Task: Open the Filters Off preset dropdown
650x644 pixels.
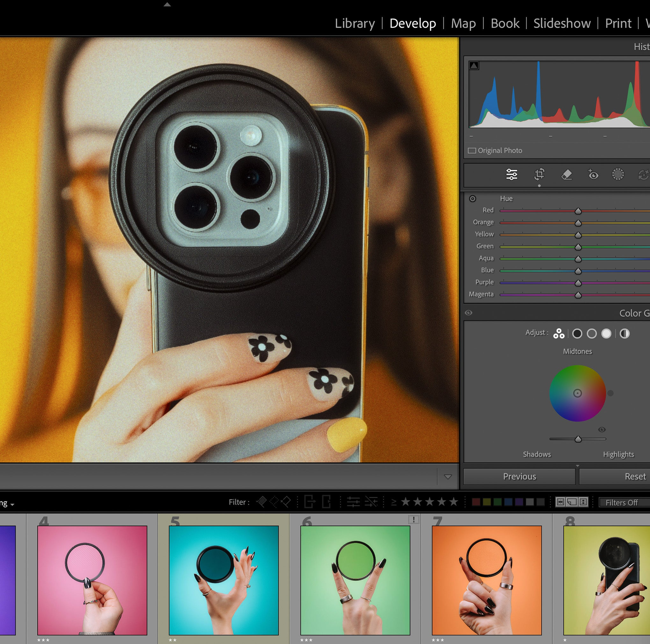Action: tap(622, 502)
